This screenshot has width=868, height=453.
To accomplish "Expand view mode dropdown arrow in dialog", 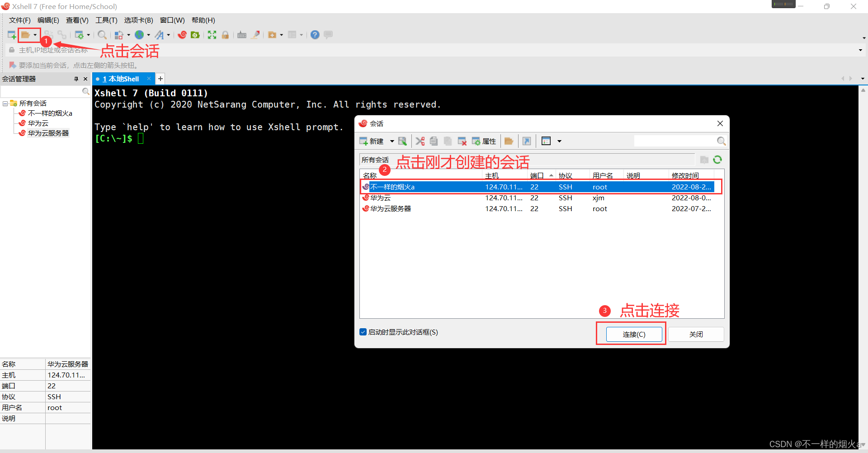I will click(559, 142).
